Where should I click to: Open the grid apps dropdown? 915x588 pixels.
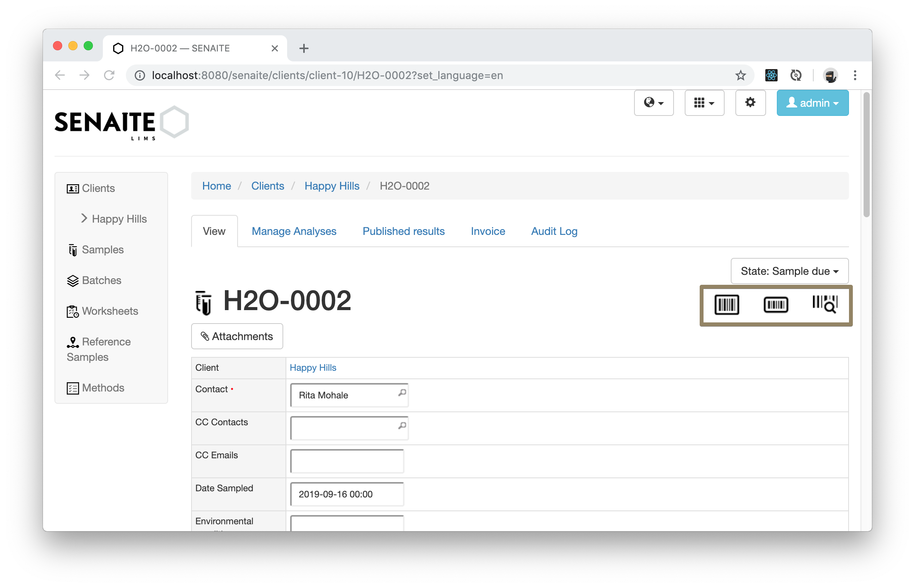coord(704,103)
